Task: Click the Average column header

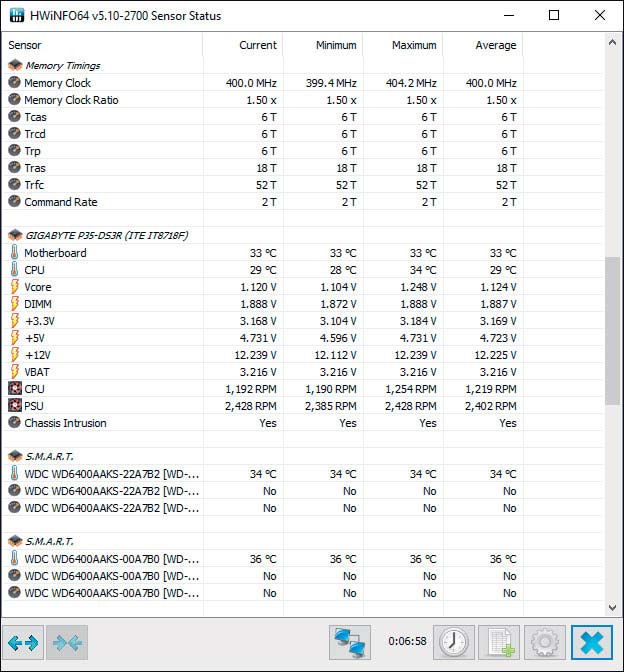Action: coord(483,45)
